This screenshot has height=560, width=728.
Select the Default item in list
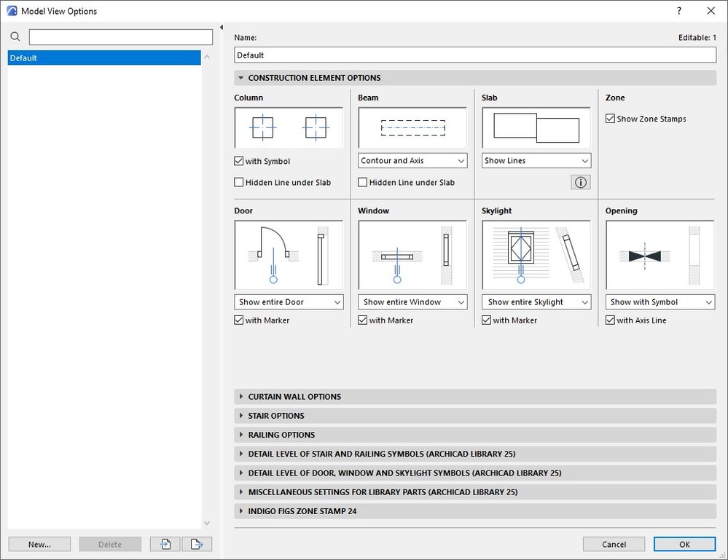(x=104, y=58)
